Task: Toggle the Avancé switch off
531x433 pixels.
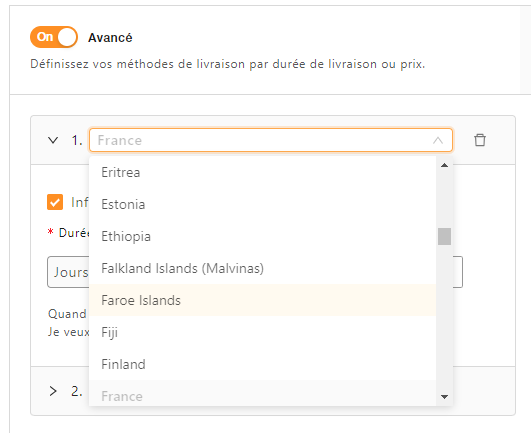Action: 54,37
